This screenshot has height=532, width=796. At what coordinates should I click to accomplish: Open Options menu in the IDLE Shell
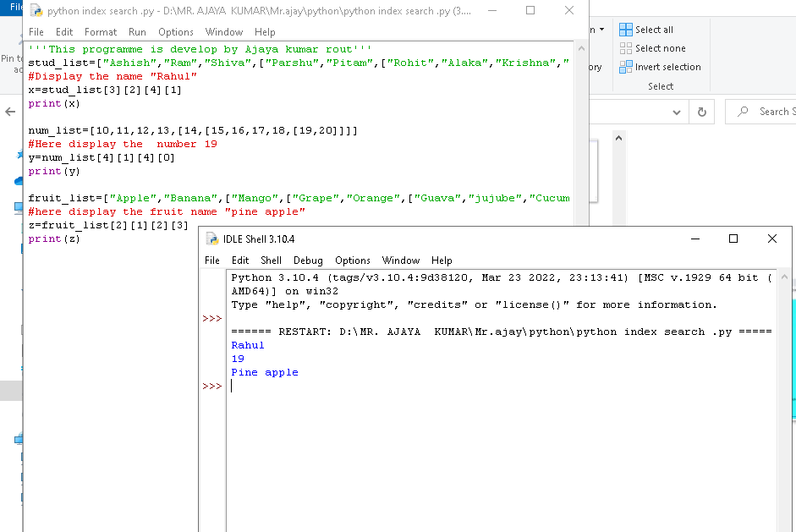352,261
